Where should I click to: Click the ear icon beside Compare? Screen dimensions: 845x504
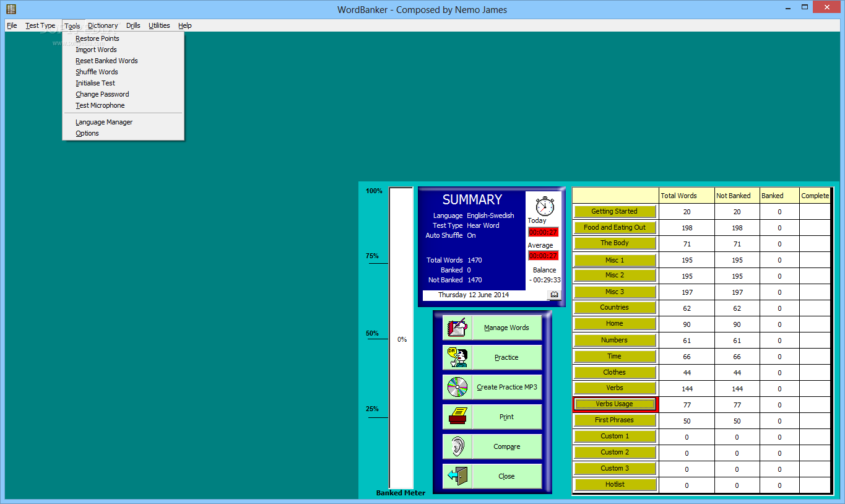pos(457,446)
